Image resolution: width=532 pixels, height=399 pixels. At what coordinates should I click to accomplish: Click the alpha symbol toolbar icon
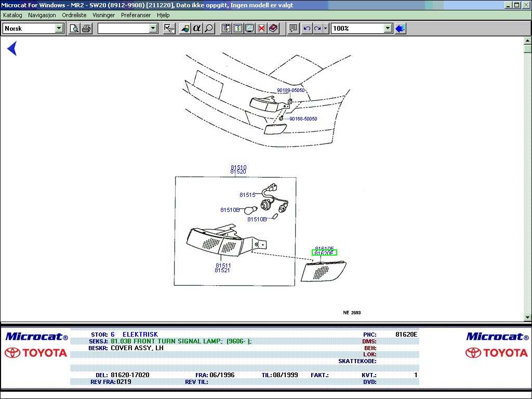(x=197, y=29)
